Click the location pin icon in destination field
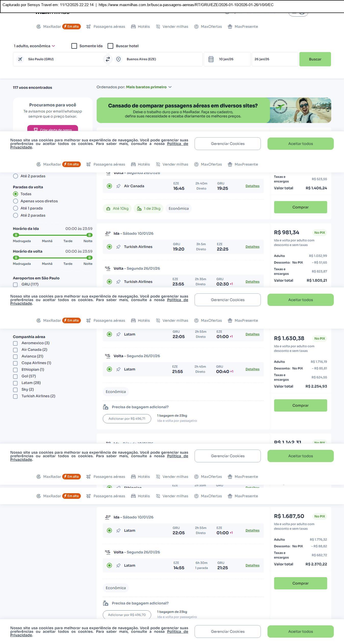The width and height of the screenshot is (344, 644). click(x=118, y=59)
